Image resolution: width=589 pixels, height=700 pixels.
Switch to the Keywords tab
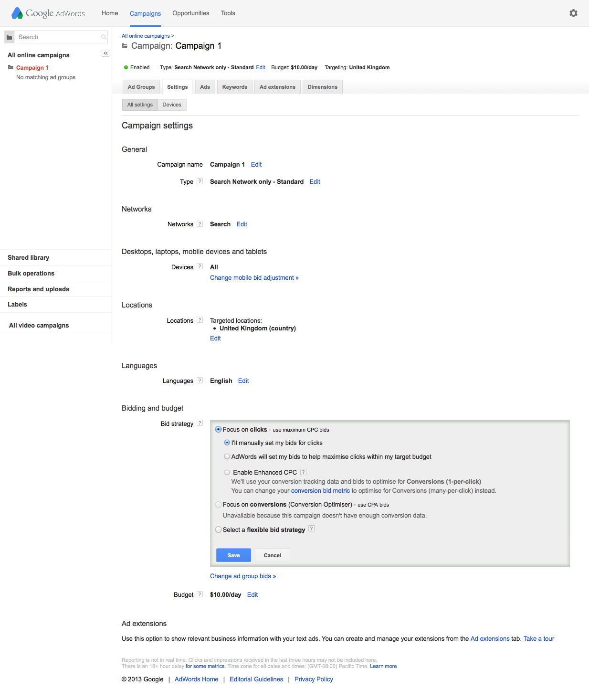(x=235, y=87)
